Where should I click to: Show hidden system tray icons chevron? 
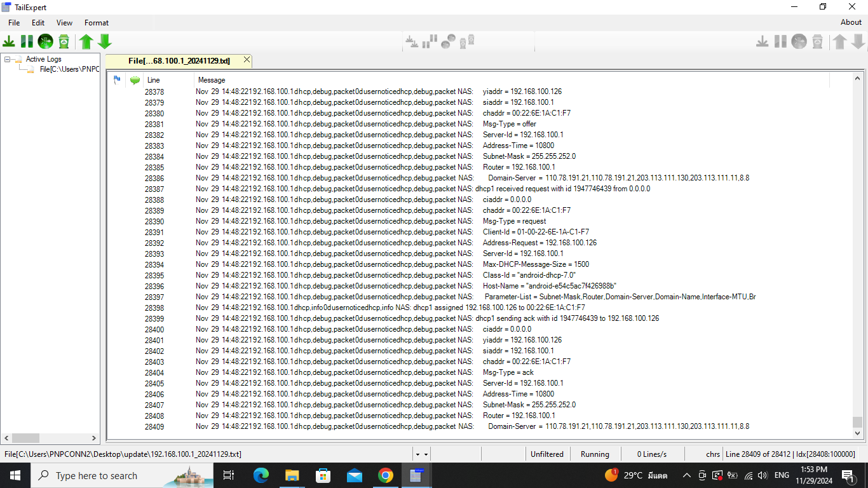[686, 475]
